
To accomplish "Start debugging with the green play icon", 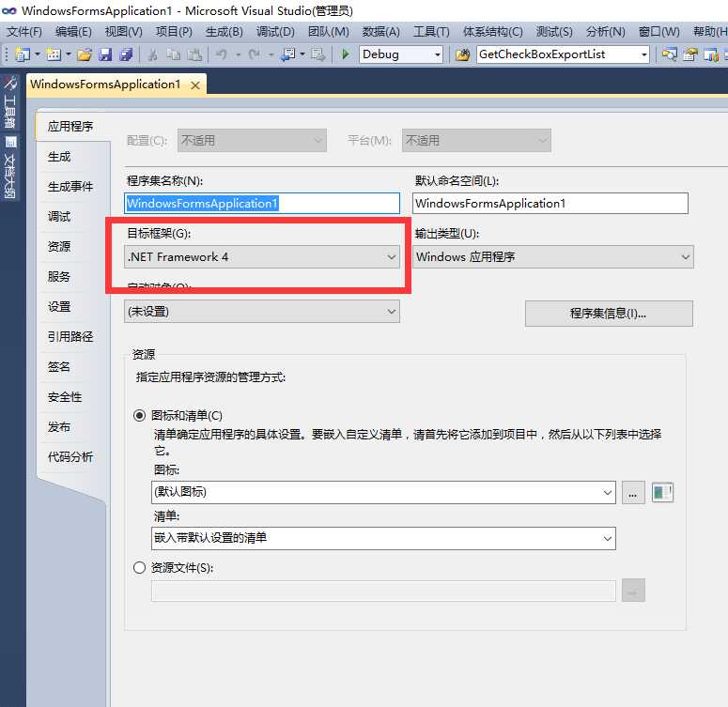I will click(345, 54).
